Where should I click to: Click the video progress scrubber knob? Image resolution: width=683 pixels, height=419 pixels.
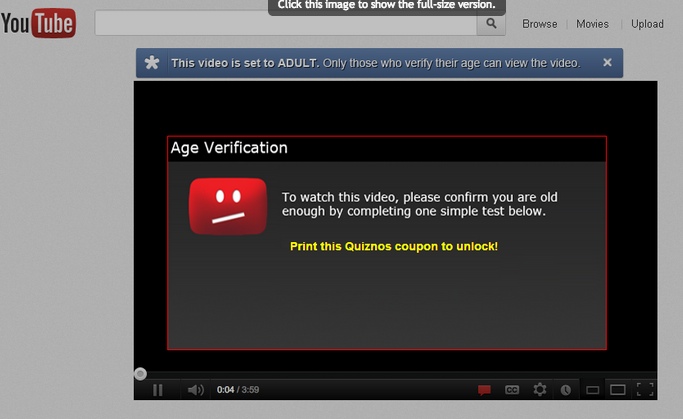pos(140,374)
